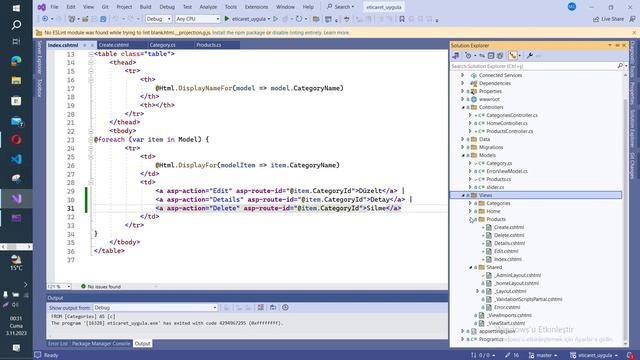640x360 pixels.
Task: Switch to the Package Manager Console tab
Action: (x=101, y=344)
